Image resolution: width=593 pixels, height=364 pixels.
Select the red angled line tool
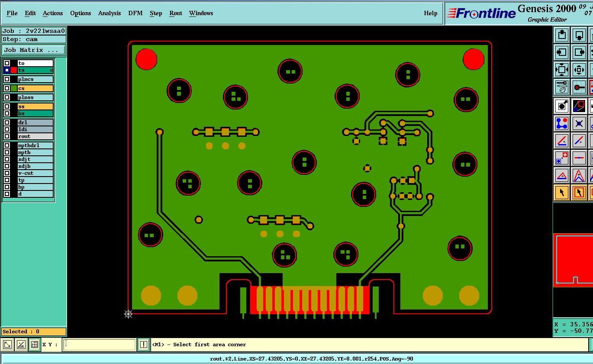[561, 140]
